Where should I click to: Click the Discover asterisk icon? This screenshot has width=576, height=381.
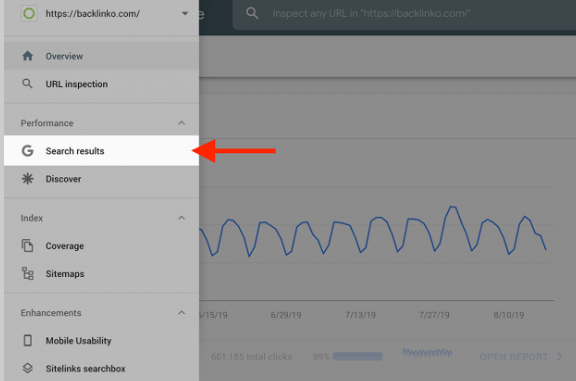pos(28,179)
